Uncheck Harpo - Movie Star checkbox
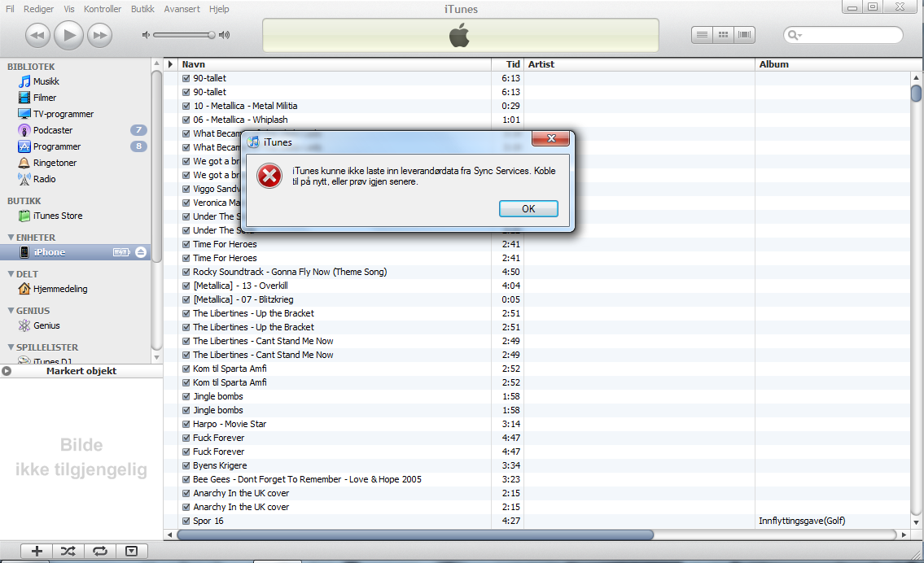 (186, 424)
